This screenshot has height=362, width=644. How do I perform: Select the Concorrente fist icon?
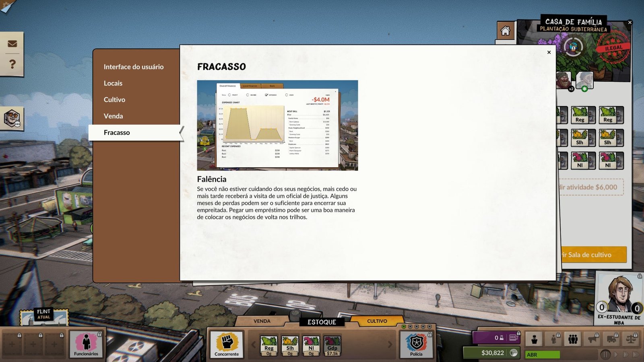(227, 344)
